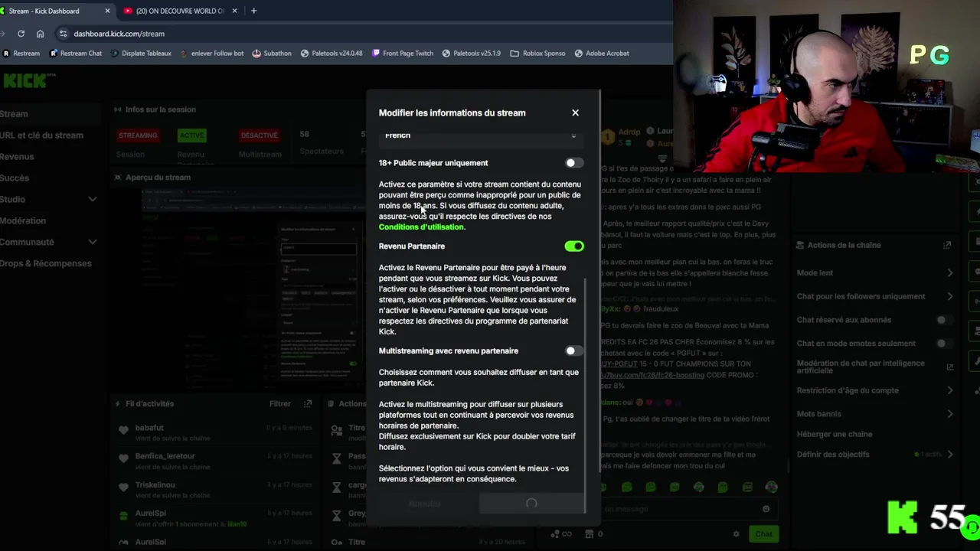Viewport: 980px width, 551px height.
Task: Open the Roblox Sponso bookmark folder
Action: coord(537,54)
